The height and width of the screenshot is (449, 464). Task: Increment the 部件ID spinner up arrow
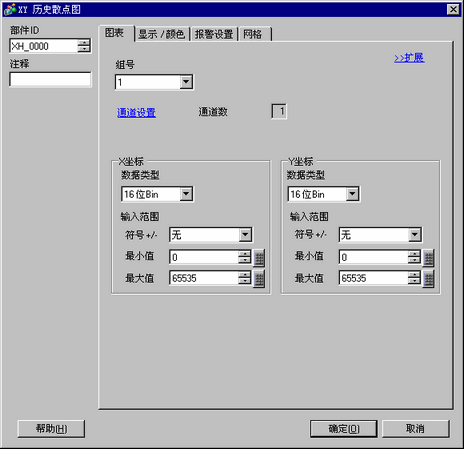point(84,42)
